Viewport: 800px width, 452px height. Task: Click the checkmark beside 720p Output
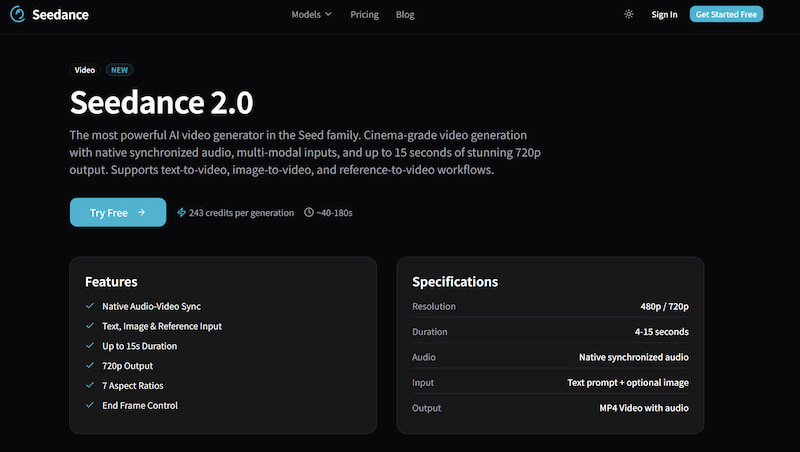pyautogui.click(x=90, y=366)
